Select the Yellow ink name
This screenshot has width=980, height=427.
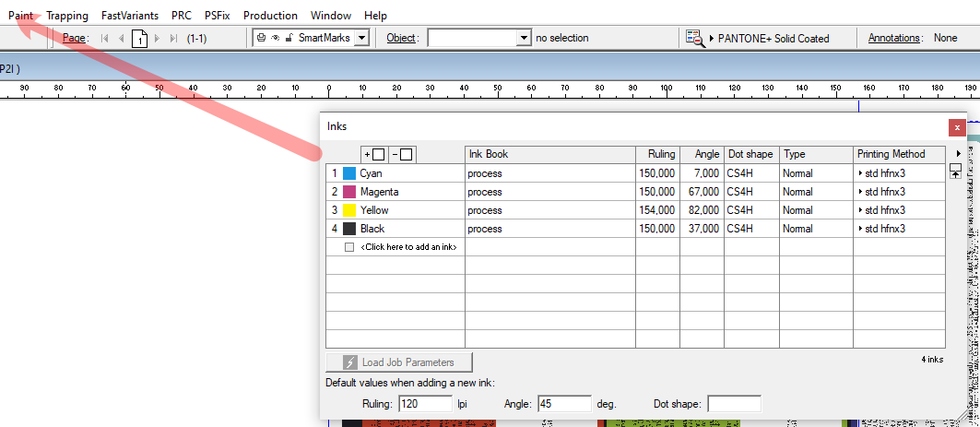374,210
